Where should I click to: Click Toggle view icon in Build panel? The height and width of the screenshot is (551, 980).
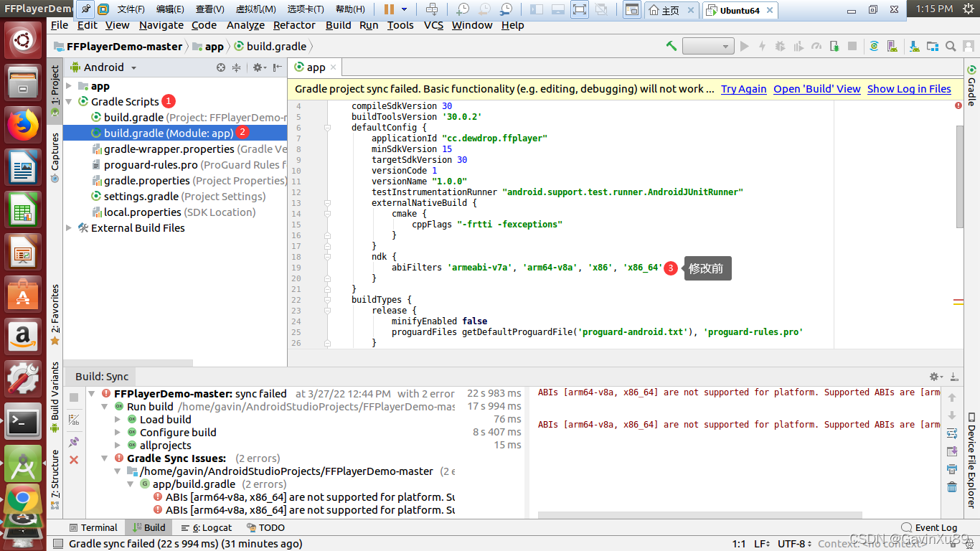click(x=74, y=420)
